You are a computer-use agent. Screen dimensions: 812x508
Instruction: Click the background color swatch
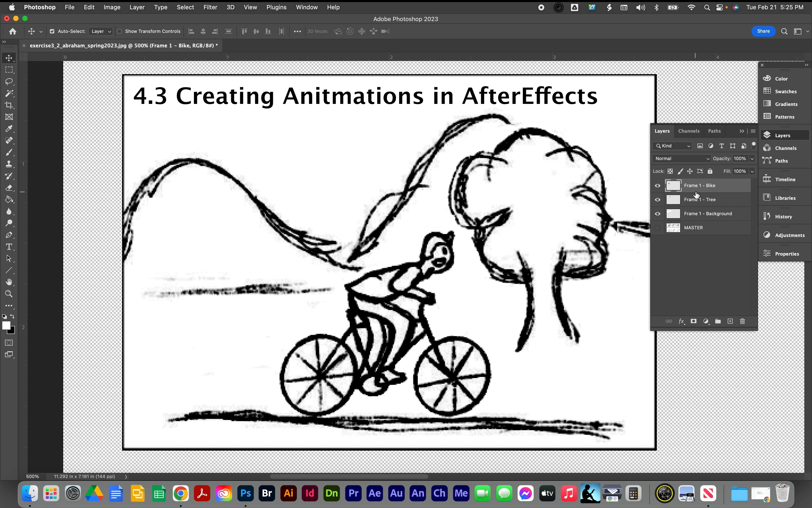12,332
